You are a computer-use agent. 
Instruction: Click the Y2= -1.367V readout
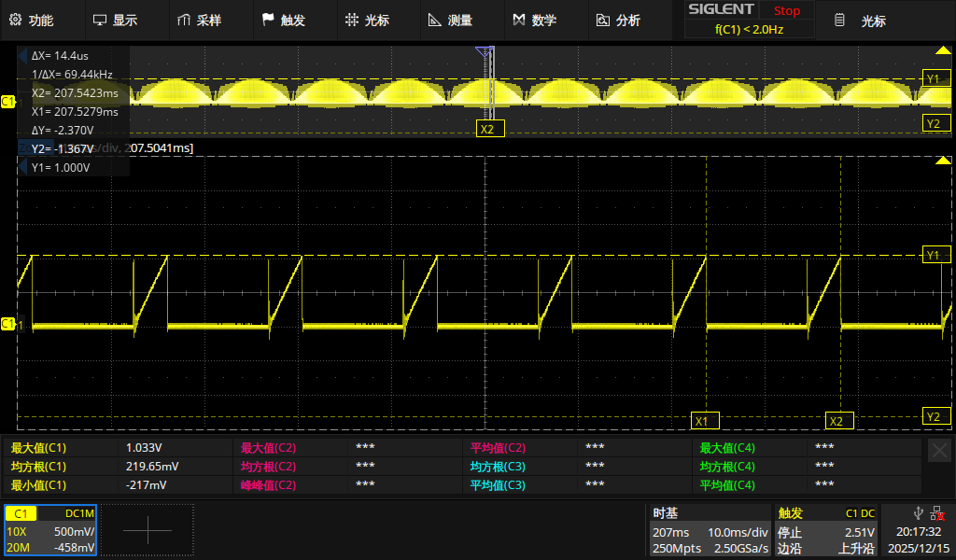tap(63, 148)
